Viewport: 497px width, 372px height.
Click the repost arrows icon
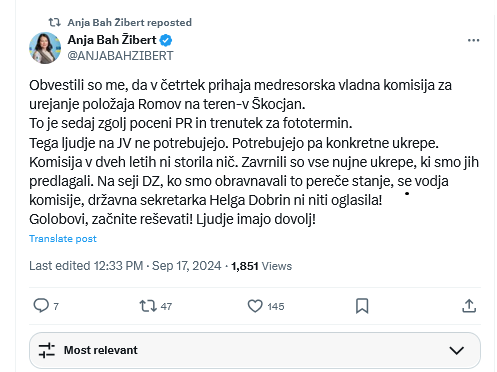pyautogui.click(x=148, y=306)
